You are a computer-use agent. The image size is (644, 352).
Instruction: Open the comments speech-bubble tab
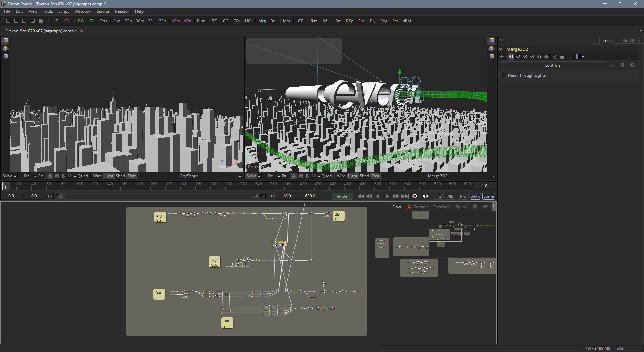(485, 207)
